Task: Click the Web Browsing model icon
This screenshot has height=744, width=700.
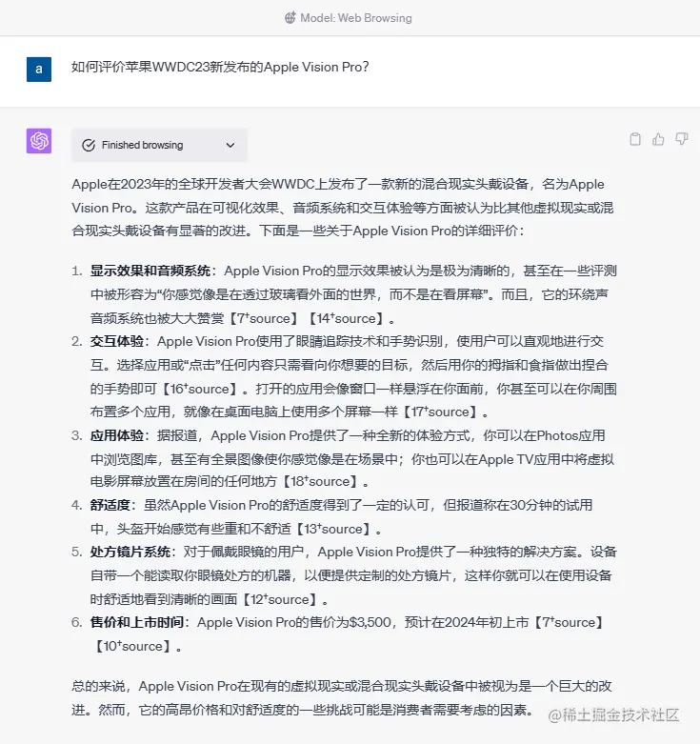Action: [290, 18]
